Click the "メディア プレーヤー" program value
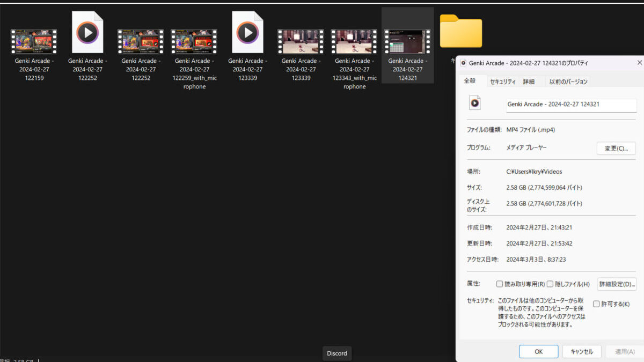644x362 pixels. click(x=526, y=147)
